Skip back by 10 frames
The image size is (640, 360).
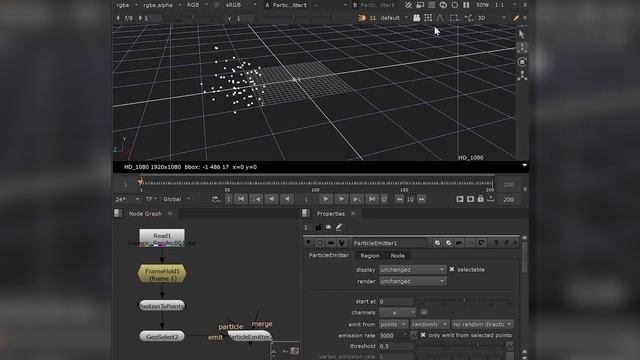[400, 199]
